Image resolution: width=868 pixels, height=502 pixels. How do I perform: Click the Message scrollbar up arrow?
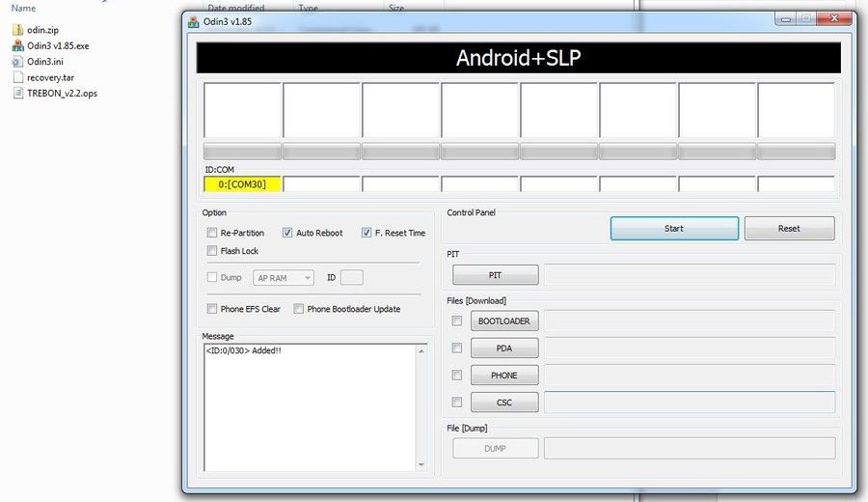click(x=421, y=350)
